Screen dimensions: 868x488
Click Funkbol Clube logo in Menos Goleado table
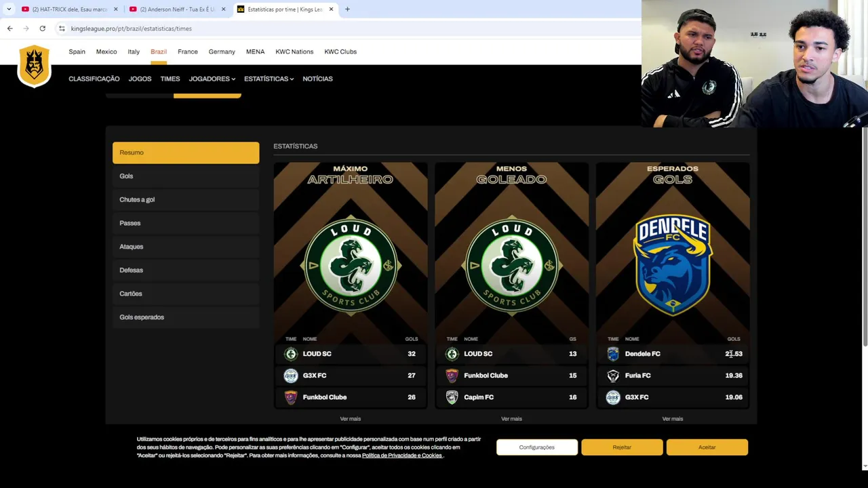coord(452,375)
